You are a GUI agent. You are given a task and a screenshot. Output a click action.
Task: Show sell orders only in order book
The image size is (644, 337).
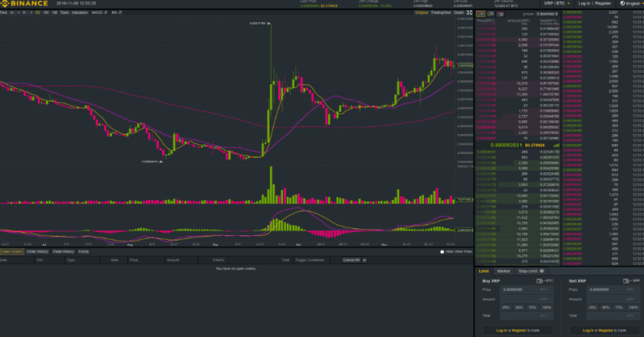[499, 13]
